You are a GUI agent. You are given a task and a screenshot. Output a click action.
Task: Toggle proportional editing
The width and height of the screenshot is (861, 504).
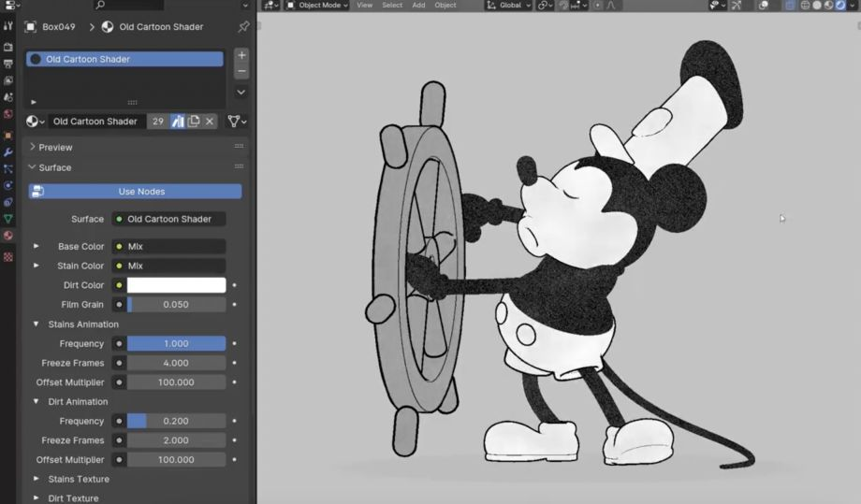597,5
